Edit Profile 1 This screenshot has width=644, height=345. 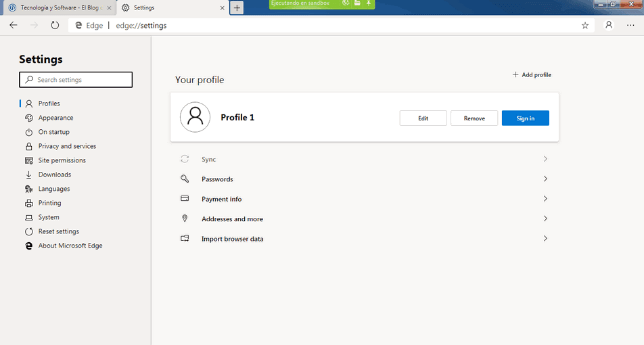point(423,118)
